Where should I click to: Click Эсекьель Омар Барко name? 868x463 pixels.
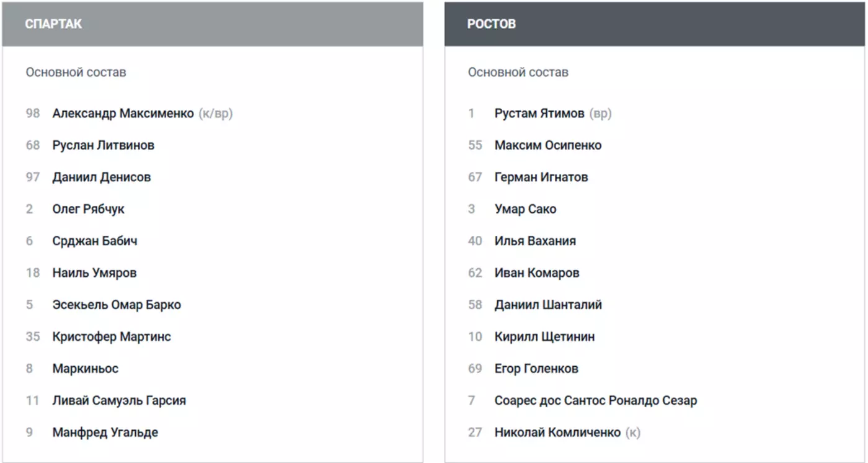tap(117, 305)
